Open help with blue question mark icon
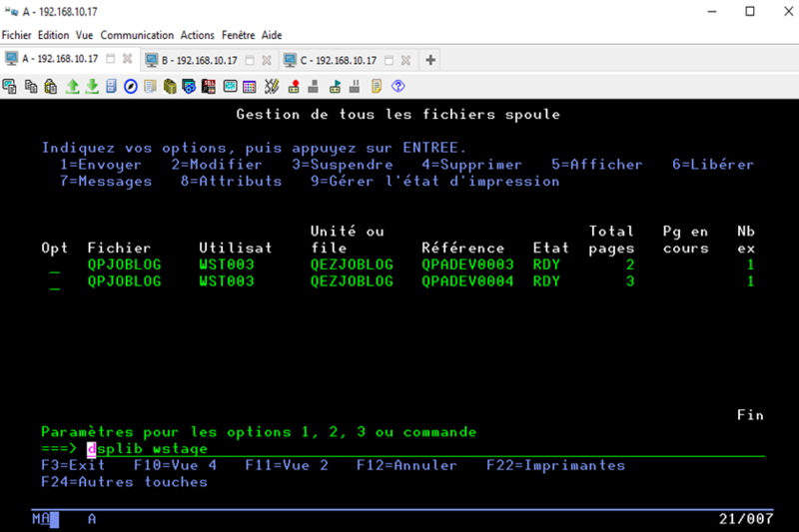Image resolution: width=799 pixels, height=532 pixels. pyautogui.click(x=398, y=86)
